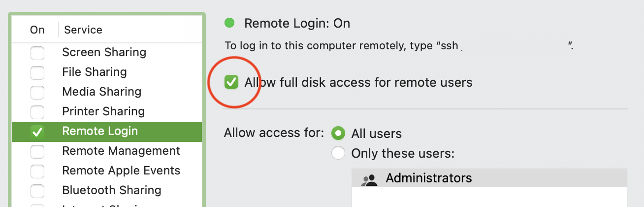This screenshot has height=207, width=644.
Task: Turn on Bluetooth Sharing checkbox
Action: click(37, 191)
